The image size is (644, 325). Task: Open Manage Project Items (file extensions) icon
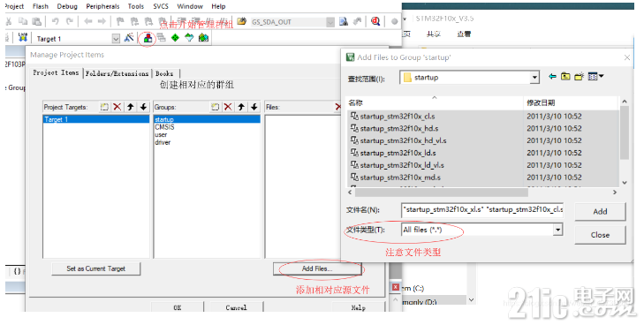pyautogui.click(x=148, y=38)
